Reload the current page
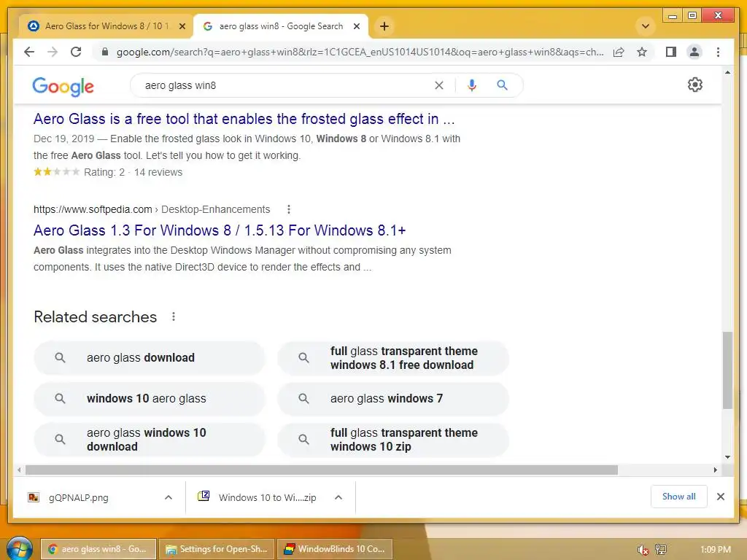The width and height of the screenshot is (747, 560). pos(76,52)
